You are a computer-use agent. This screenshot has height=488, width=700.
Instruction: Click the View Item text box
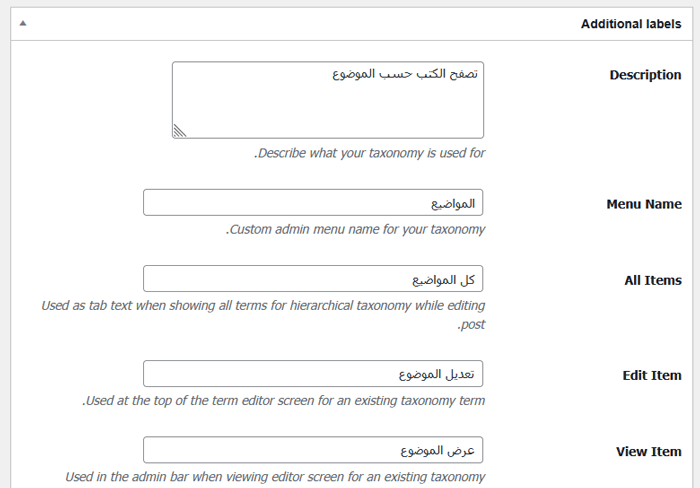[x=313, y=450]
